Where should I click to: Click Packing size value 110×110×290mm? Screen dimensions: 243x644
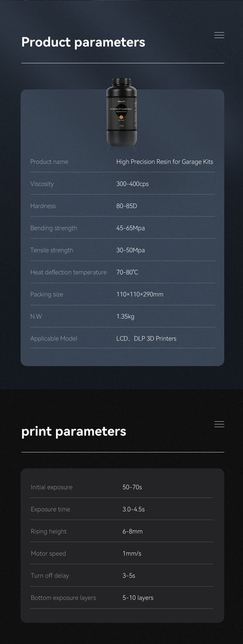coord(140,295)
